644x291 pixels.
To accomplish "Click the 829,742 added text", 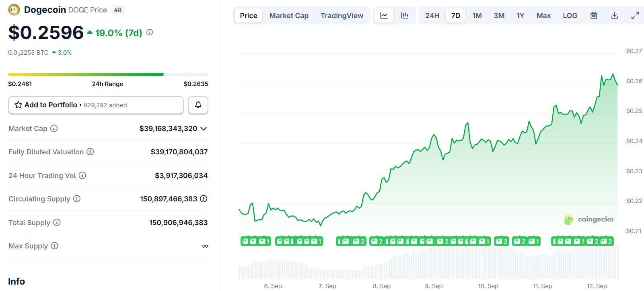I will click(105, 105).
